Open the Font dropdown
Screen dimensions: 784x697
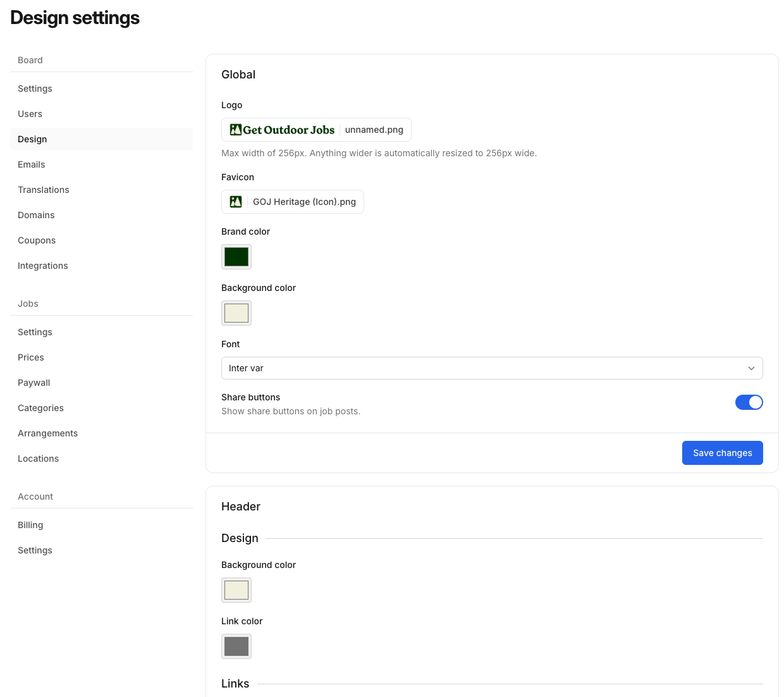point(491,368)
